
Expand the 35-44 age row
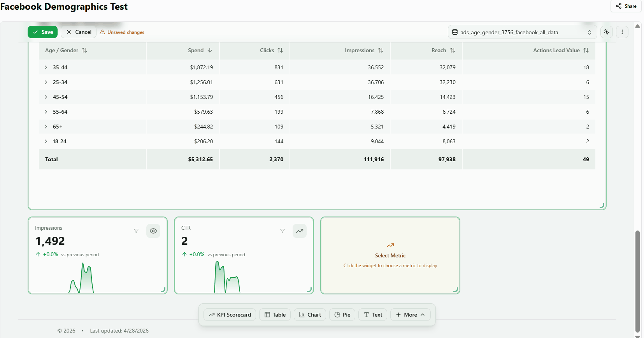click(46, 67)
